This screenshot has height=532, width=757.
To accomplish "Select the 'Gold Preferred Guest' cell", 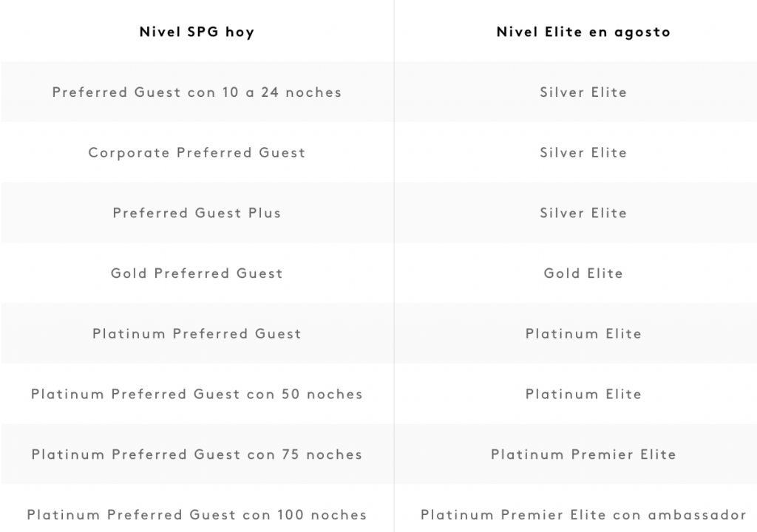I will pos(197,273).
